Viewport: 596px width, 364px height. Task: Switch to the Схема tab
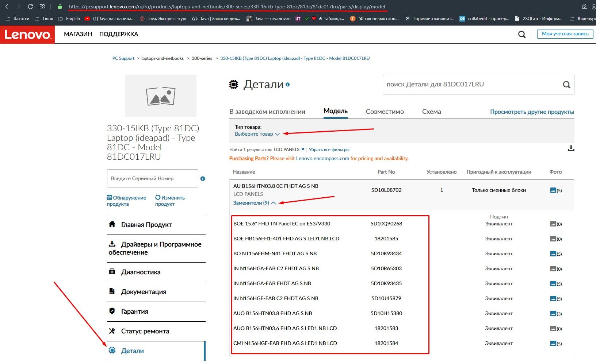click(x=432, y=112)
